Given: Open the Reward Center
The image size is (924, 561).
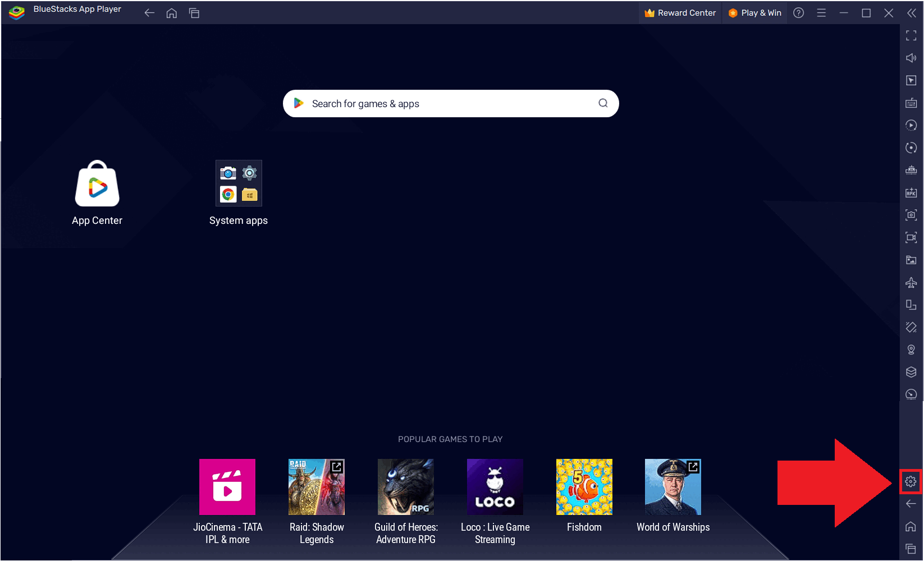Looking at the screenshot, I should (x=680, y=12).
